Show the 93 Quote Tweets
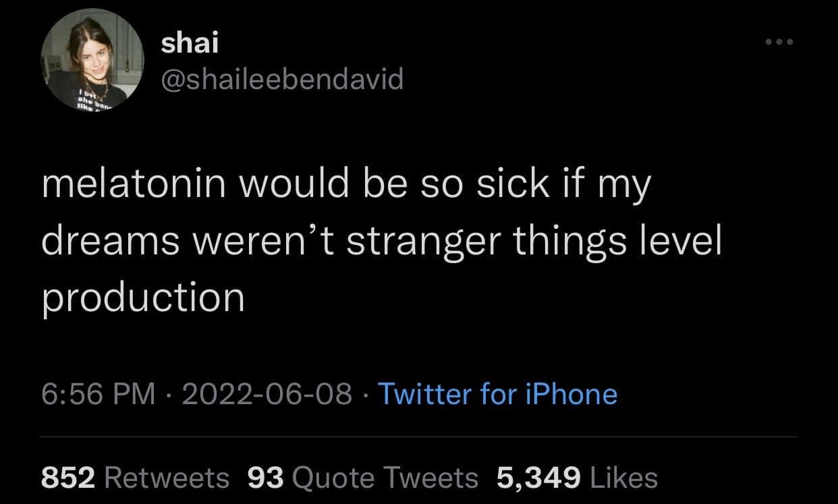The width and height of the screenshot is (838, 504). [363, 478]
